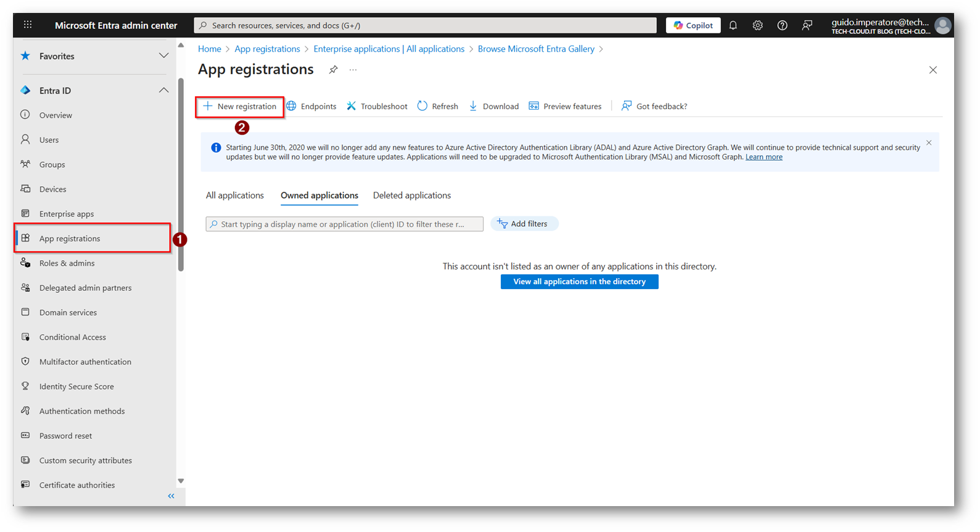Screen dimensions: 980x532
Task: Click the sidebar scroll-up arrow
Action: tap(181, 45)
